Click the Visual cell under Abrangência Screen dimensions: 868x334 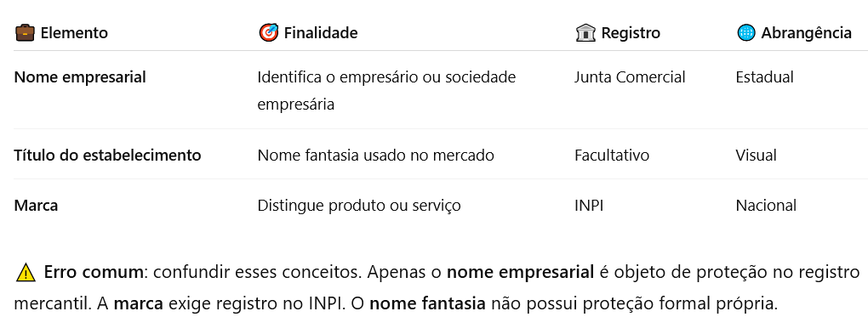click(757, 156)
